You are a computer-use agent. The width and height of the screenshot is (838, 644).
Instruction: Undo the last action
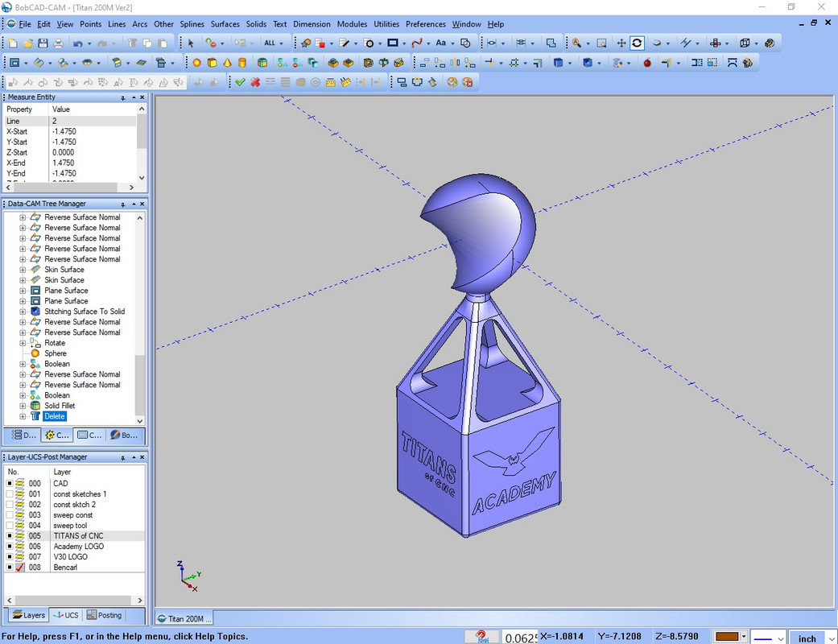click(78, 43)
